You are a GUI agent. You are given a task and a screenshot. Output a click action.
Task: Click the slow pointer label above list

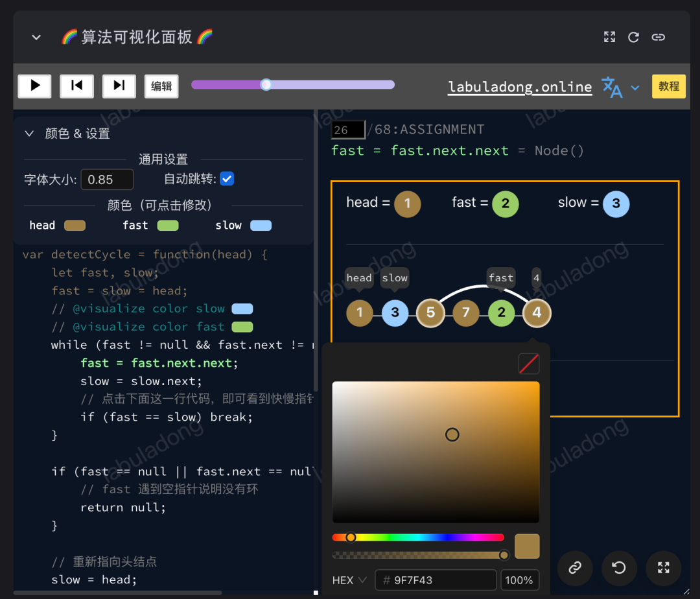click(395, 277)
